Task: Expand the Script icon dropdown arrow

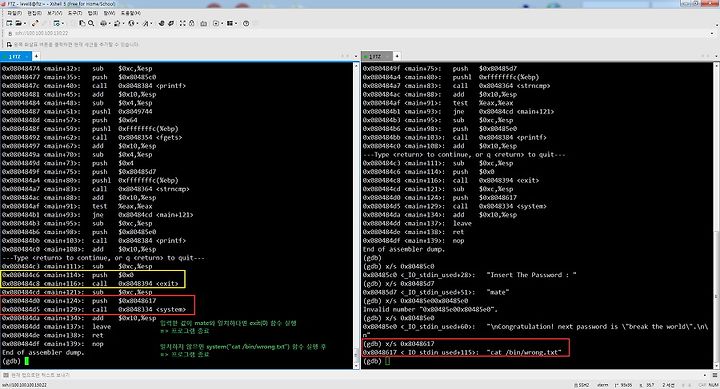Action: click(222, 23)
